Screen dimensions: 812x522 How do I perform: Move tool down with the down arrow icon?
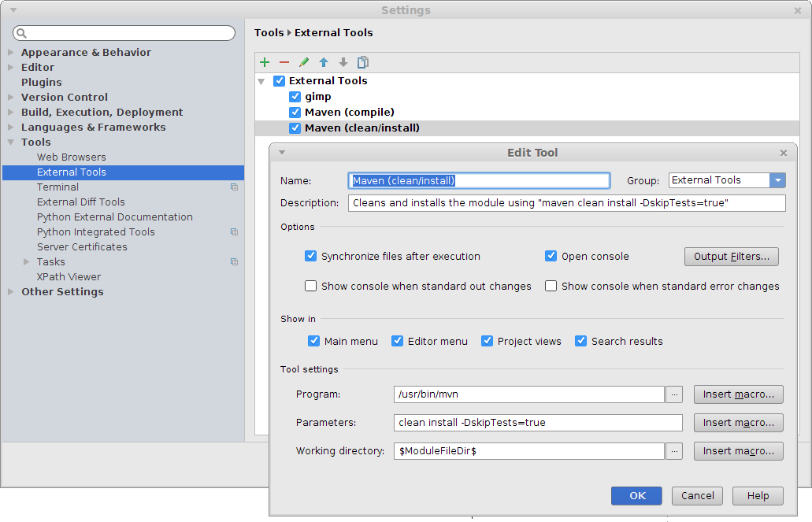point(343,62)
